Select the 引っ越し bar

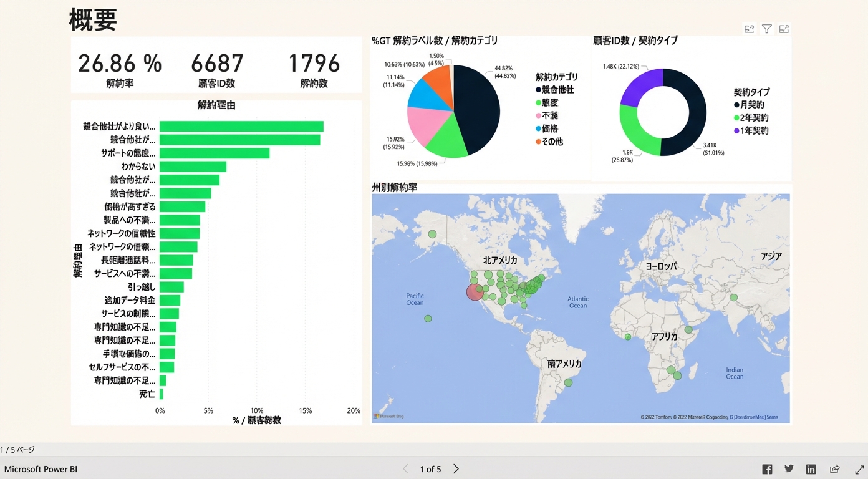pyautogui.click(x=171, y=287)
